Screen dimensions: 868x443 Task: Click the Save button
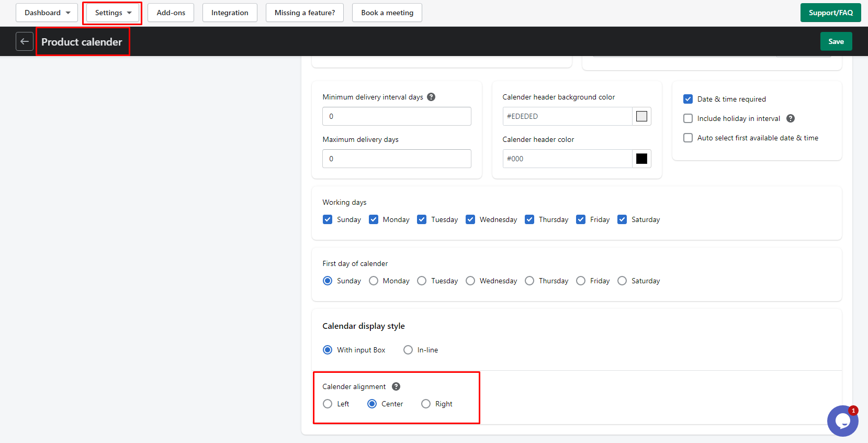(836, 41)
